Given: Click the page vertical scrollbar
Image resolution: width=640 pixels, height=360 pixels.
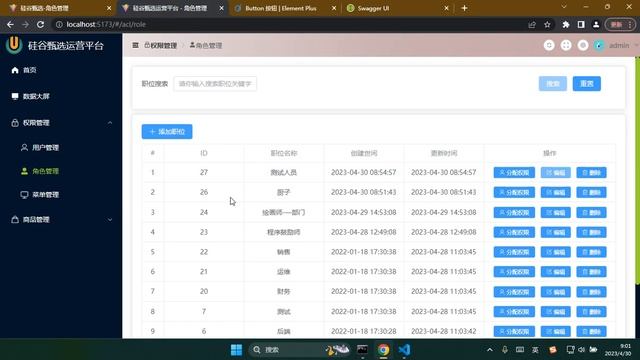Looking at the screenshot, I should coord(638,171).
